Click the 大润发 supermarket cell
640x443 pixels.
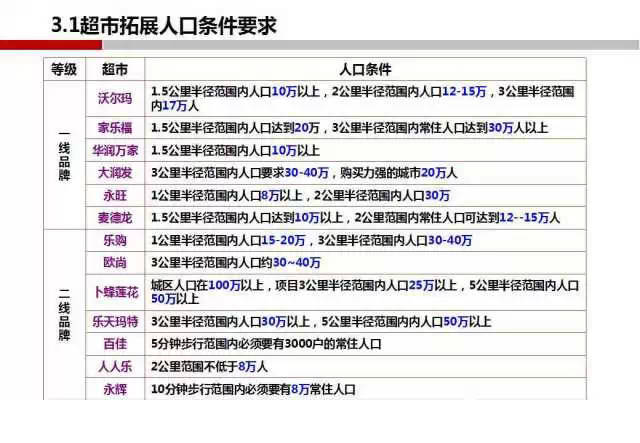tap(115, 173)
